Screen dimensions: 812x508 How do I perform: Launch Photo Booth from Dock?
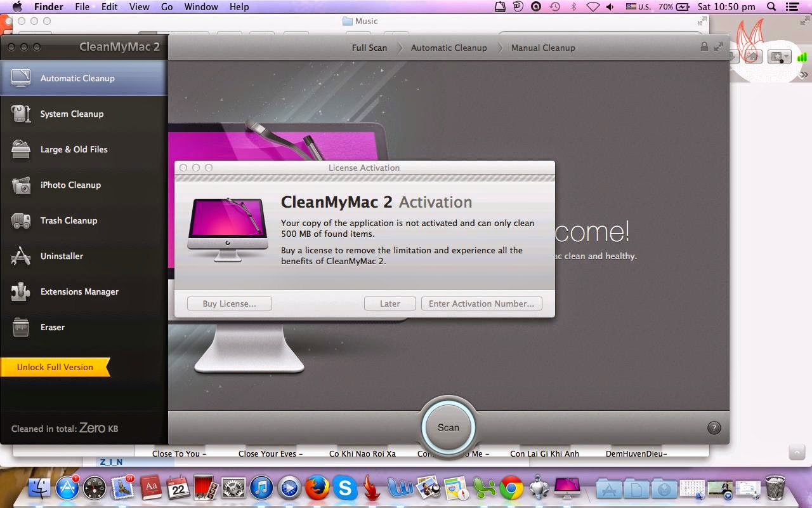click(206, 488)
